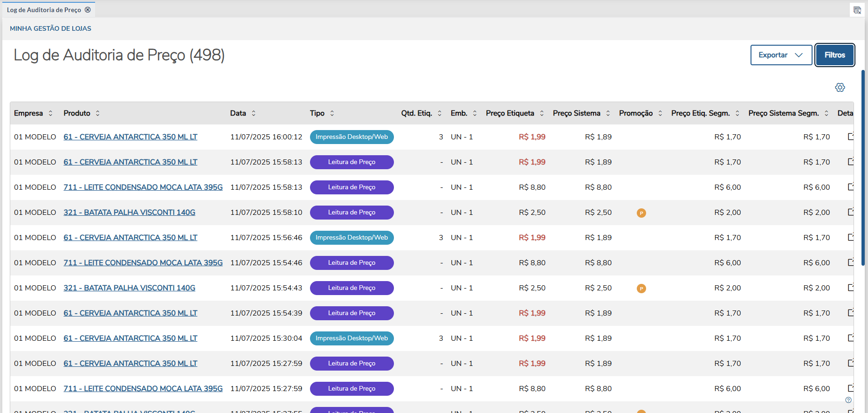Image resolution: width=868 pixels, height=413 pixels.
Task: Open 321 - Batata Palha Visconti 15:54:43 link
Action: click(x=129, y=288)
